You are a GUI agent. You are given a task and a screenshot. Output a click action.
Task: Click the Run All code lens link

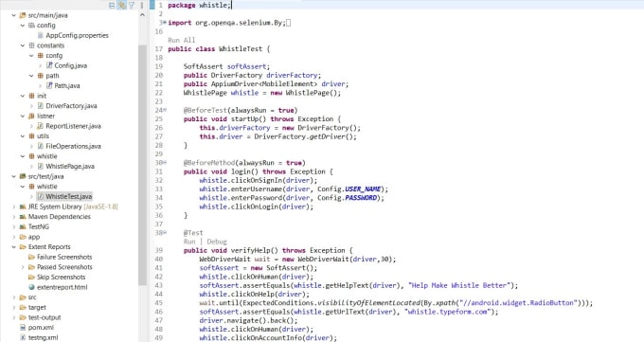tap(181, 40)
